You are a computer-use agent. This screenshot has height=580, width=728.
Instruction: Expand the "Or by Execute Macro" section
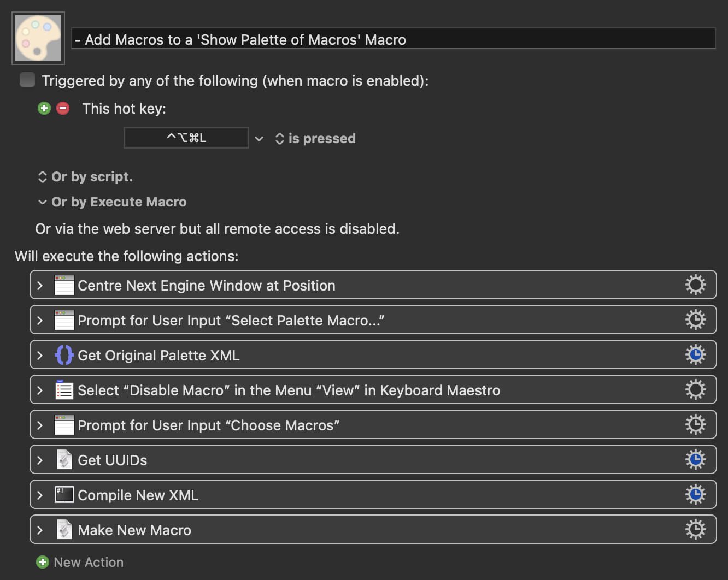(x=43, y=202)
